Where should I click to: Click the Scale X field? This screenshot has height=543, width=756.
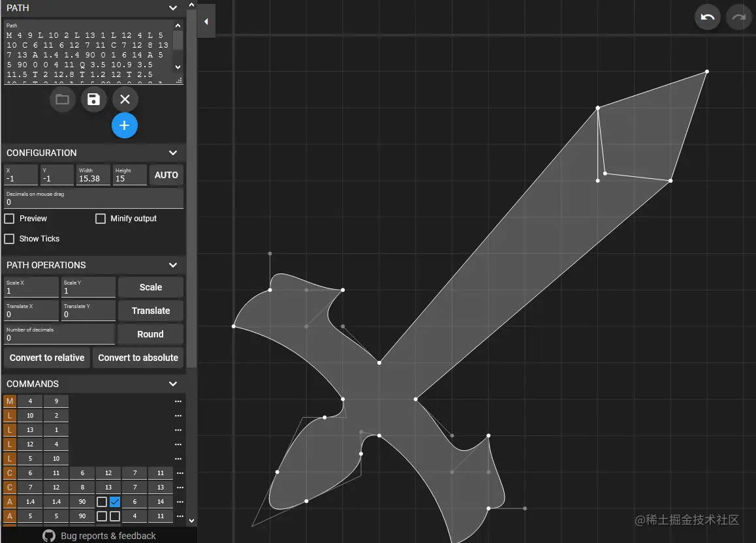(31, 287)
